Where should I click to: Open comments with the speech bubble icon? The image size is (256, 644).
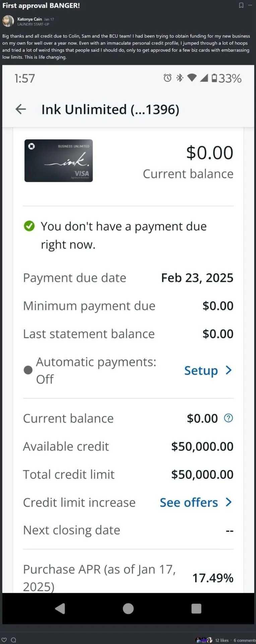[13, 640]
